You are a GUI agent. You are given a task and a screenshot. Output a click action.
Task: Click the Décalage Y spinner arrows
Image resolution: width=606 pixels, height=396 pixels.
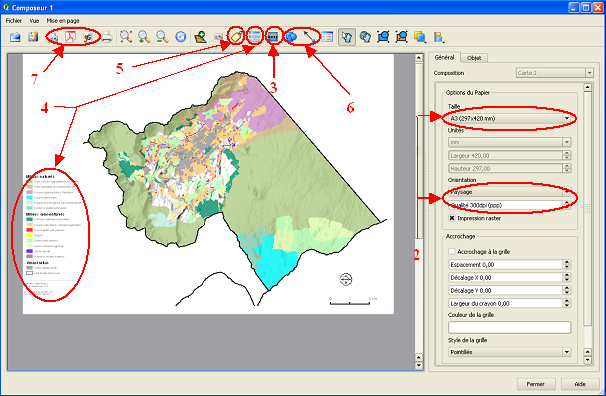coord(567,291)
